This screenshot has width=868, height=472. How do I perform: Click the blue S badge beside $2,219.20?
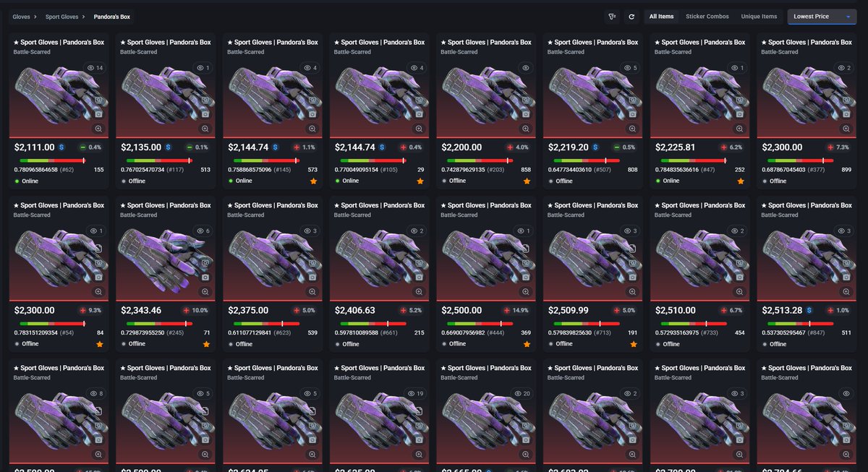coord(595,147)
